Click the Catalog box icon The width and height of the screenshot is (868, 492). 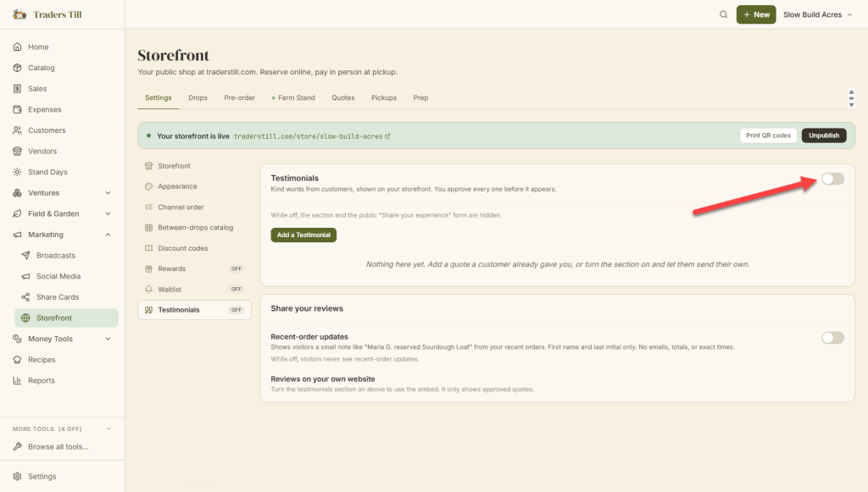point(17,68)
